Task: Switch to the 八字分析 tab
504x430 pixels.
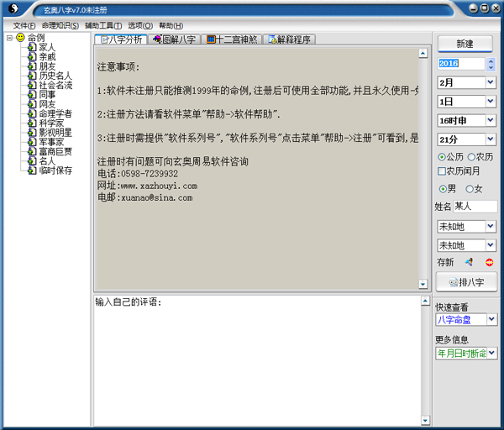Action: pyautogui.click(x=121, y=39)
